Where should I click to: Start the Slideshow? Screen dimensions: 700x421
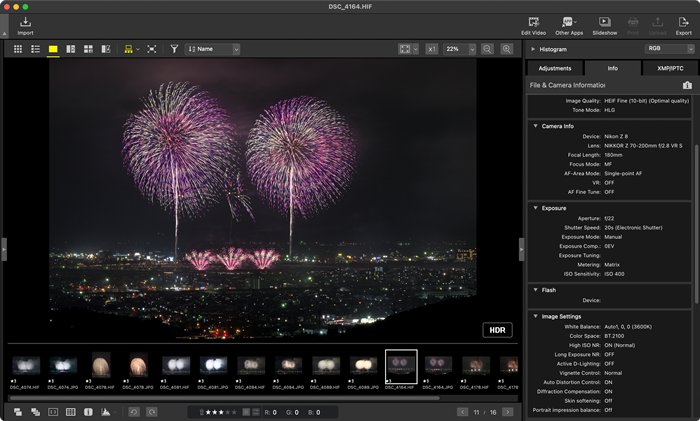[x=604, y=22]
